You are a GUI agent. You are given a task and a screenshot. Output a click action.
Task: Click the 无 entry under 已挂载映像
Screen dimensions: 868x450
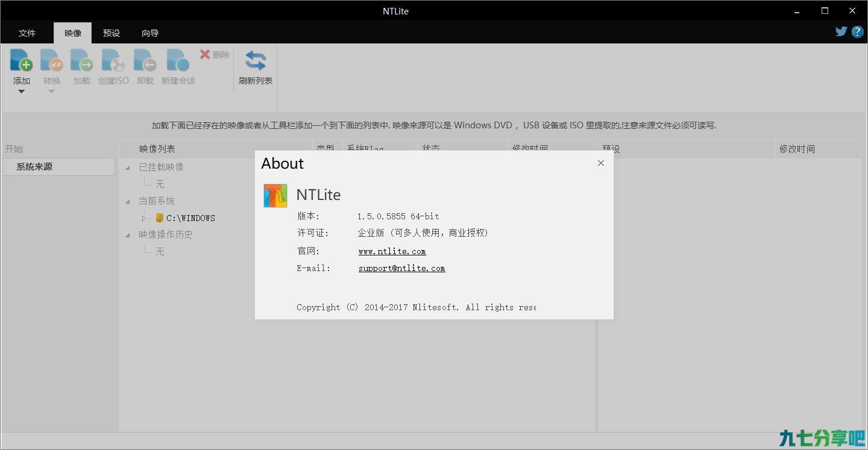160,184
